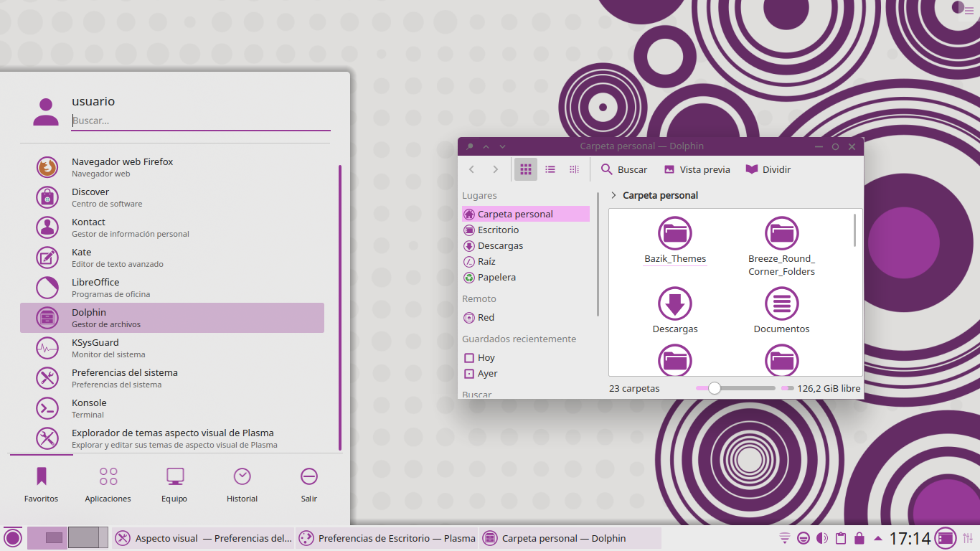This screenshot has height=551, width=980.
Task: Expand breadcrumb arrow before Carpeta personal
Action: point(613,195)
